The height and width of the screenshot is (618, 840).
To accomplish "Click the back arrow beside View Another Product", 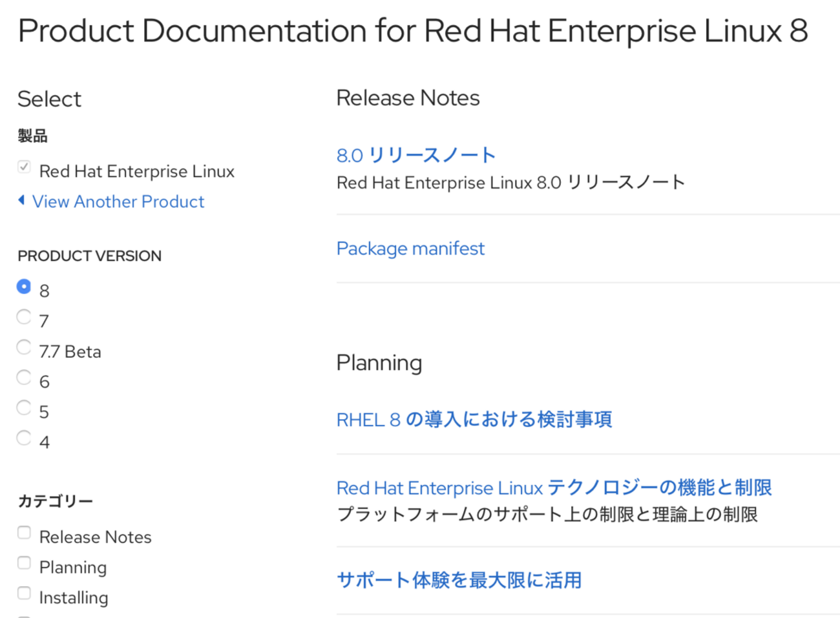I will 21,201.
